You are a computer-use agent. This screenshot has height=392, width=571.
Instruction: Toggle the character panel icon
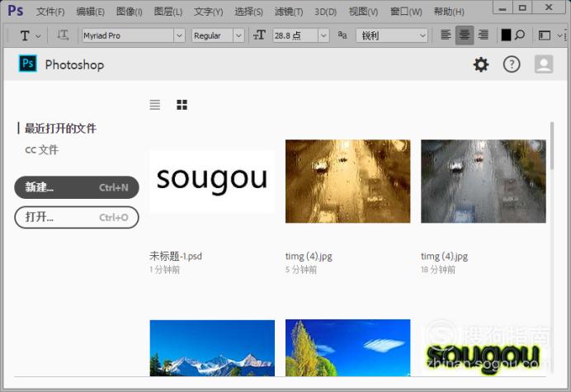click(544, 35)
